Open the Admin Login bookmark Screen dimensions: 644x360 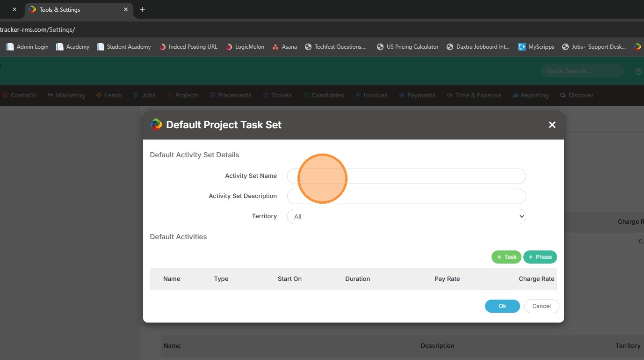point(28,47)
